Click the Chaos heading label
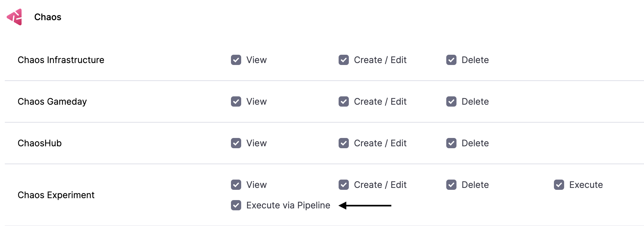The height and width of the screenshot is (226, 644). [x=48, y=17]
